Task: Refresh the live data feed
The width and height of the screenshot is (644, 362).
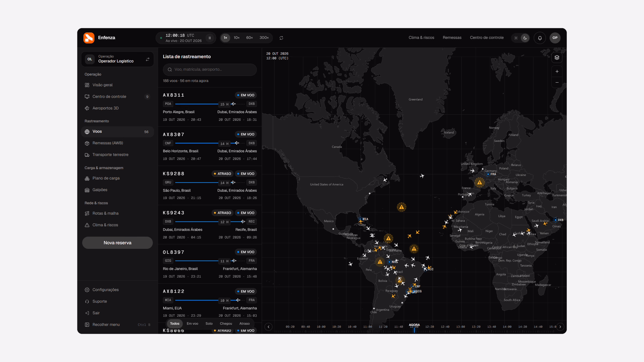Action: point(281,38)
